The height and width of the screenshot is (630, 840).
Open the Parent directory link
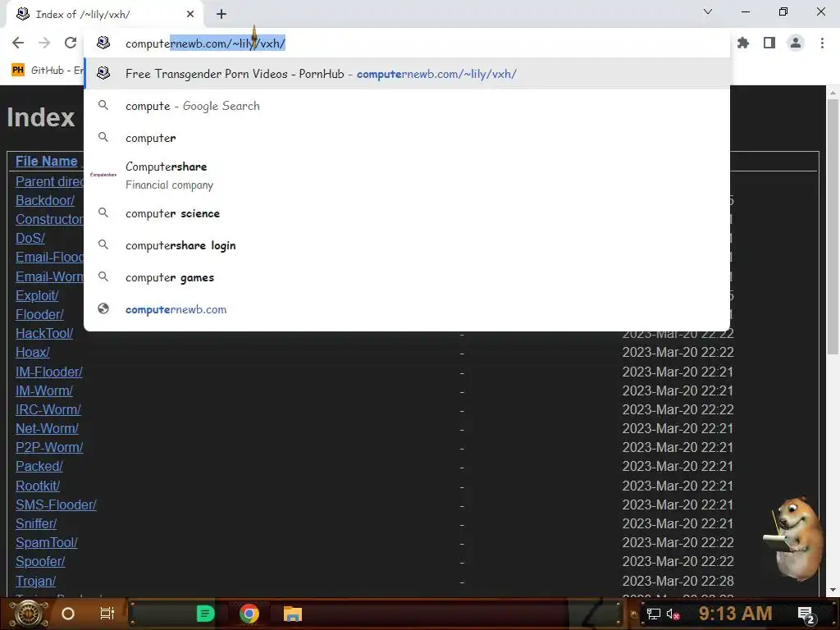(x=49, y=181)
